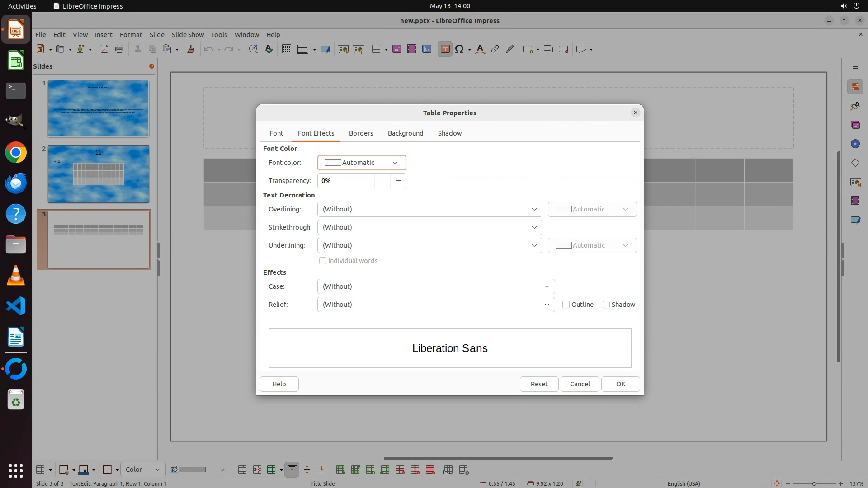The width and height of the screenshot is (868, 488).
Task: Click the Align Top icon in table toolbar
Action: click(x=292, y=470)
